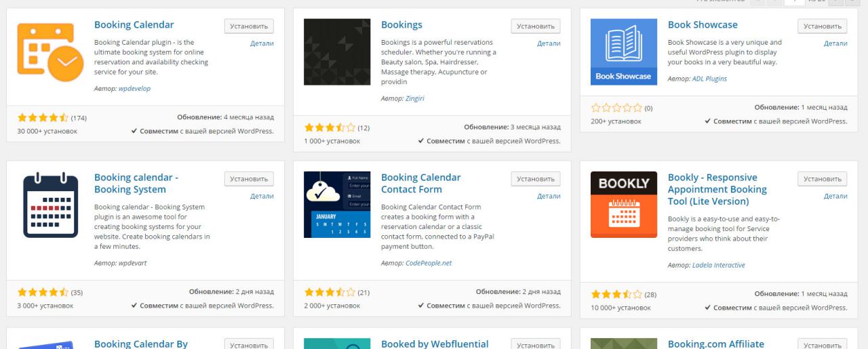The image size is (868, 349).
Task: View details for Book Showcase
Action: click(835, 43)
